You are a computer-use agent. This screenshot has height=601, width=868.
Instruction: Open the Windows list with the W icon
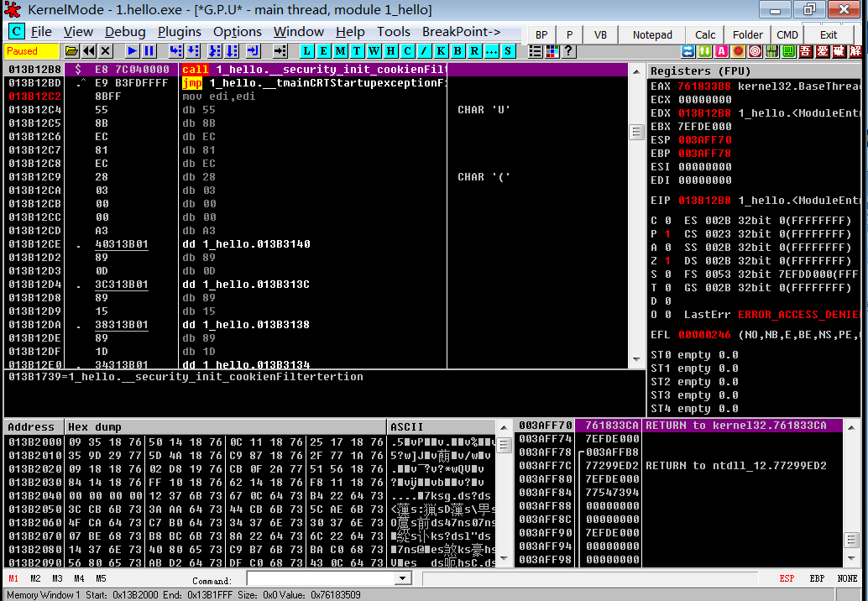click(374, 51)
